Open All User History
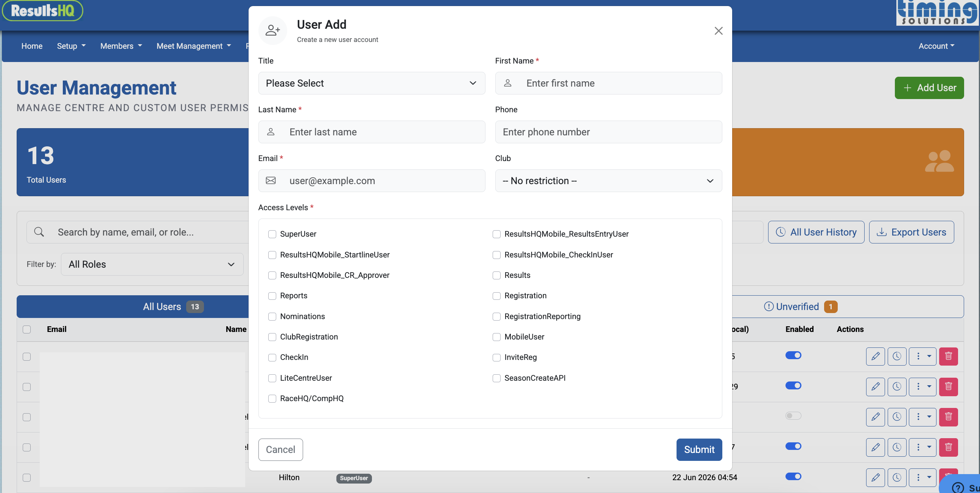The image size is (980, 493). [816, 232]
